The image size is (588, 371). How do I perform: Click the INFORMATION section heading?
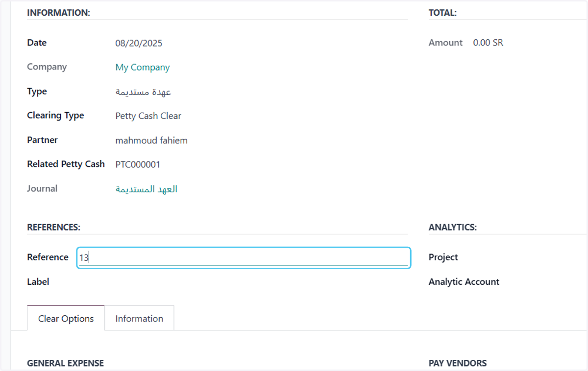point(58,13)
